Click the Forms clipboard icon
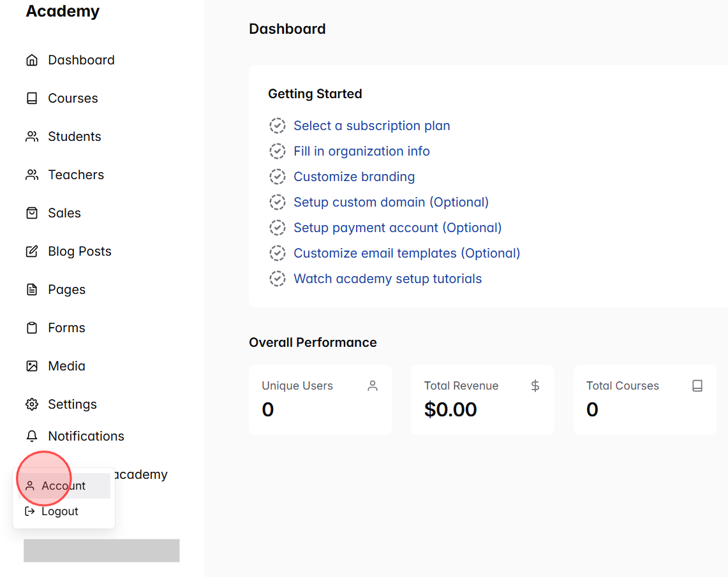 pyautogui.click(x=32, y=327)
